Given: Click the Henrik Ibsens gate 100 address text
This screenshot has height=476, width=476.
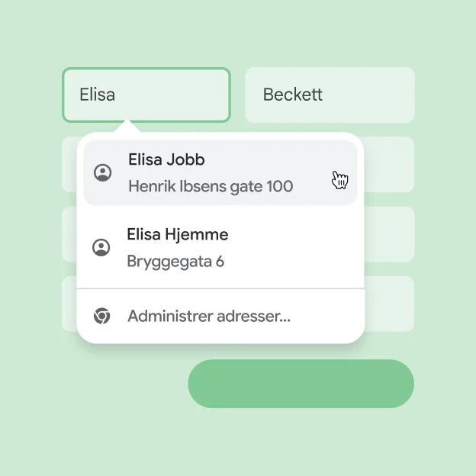Looking at the screenshot, I should point(211,186).
